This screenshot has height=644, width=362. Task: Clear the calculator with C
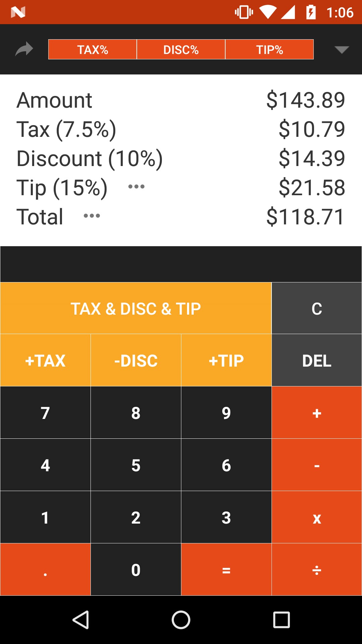[x=317, y=308]
